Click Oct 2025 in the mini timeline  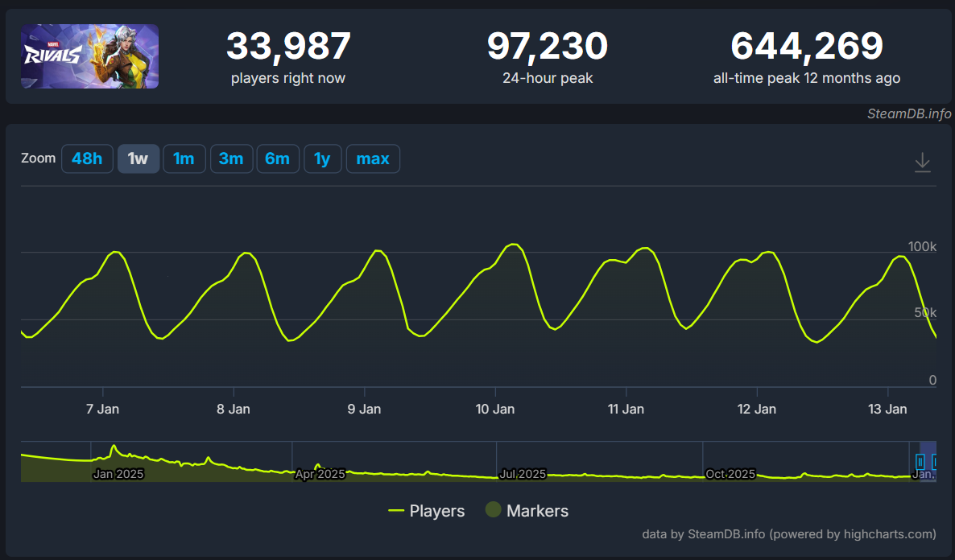[x=730, y=474]
